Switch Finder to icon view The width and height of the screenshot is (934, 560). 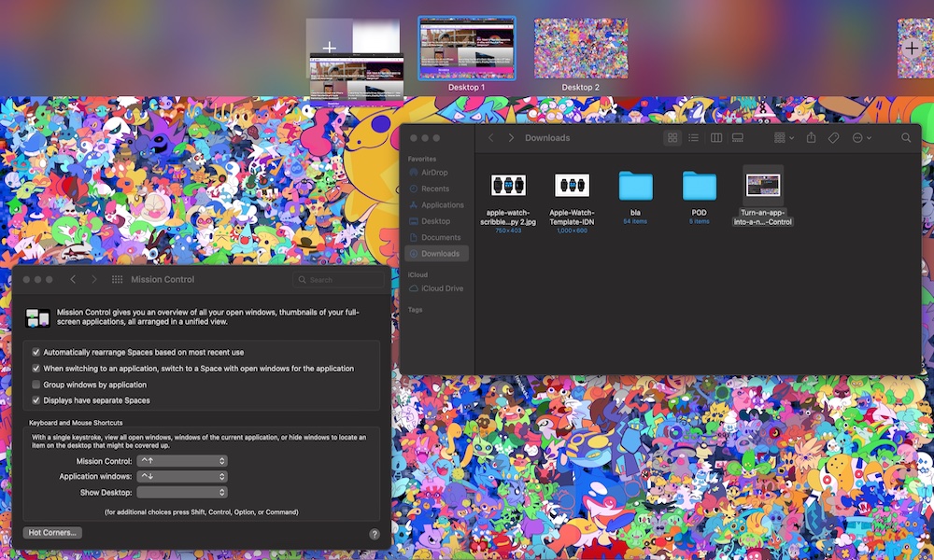(x=672, y=138)
